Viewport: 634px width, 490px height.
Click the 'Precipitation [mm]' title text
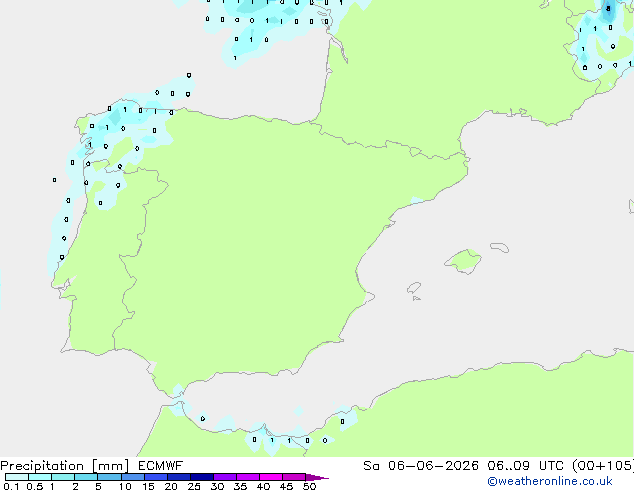pos(65,466)
